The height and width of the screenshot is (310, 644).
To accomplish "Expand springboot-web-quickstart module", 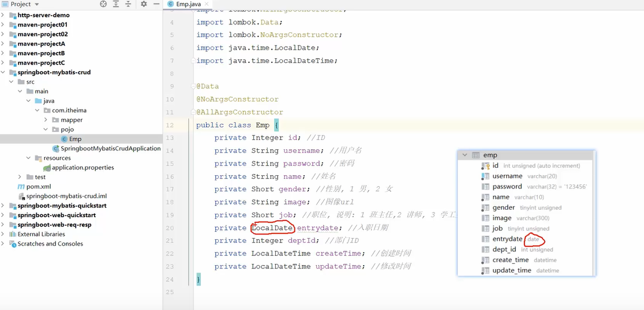I will (x=3, y=215).
